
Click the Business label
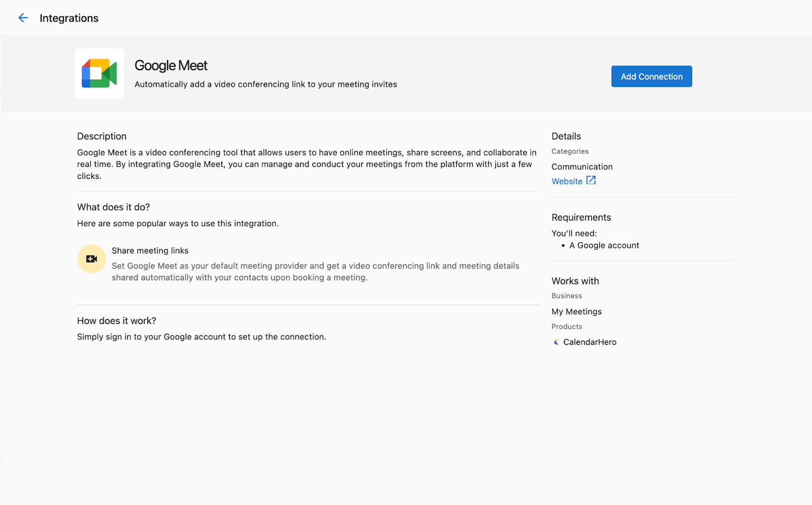(x=567, y=296)
